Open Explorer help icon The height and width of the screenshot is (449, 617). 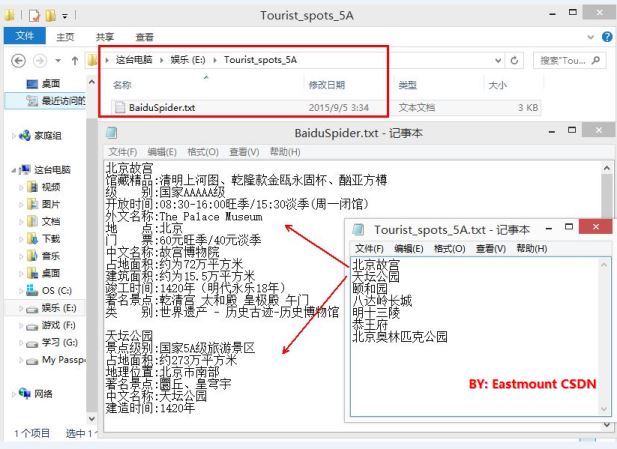click(607, 37)
